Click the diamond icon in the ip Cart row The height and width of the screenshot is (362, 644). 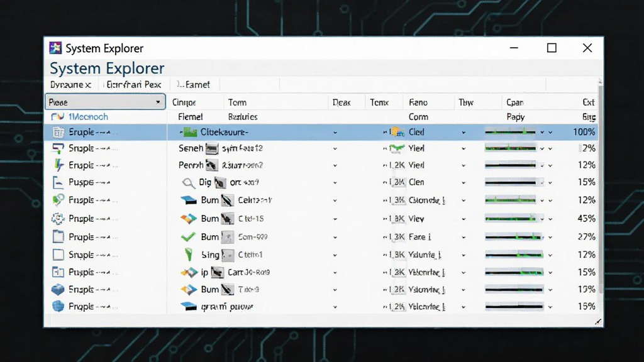[189, 272]
